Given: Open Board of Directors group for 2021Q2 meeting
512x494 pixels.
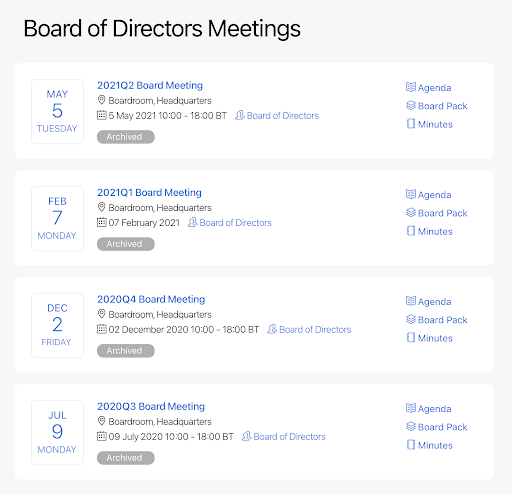Looking at the screenshot, I should 277,116.
